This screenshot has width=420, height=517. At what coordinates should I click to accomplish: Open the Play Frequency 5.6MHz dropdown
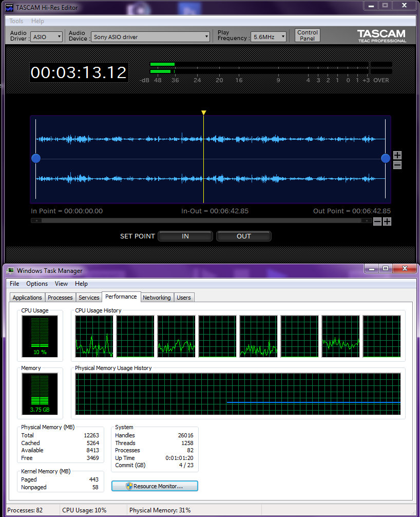click(x=268, y=36)
